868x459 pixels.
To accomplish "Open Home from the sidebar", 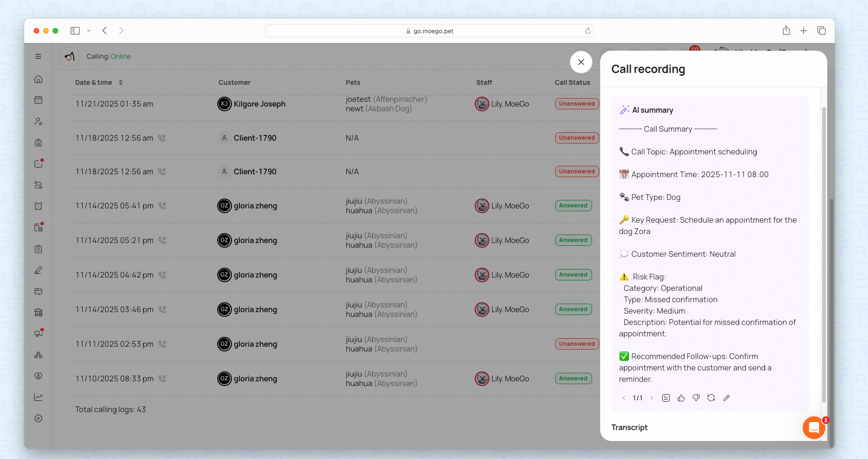I will coord(38,79).
